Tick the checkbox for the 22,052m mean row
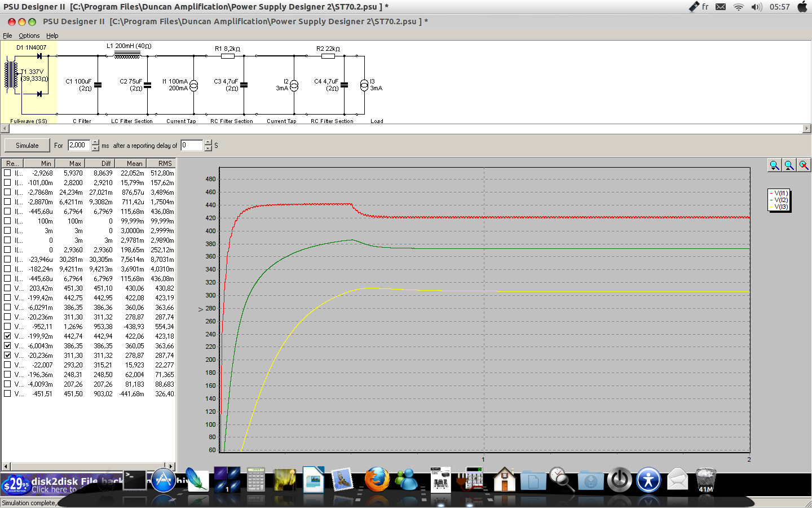This screenshot has height=508, width=812. pyautogui.click(x=7, y=173)
